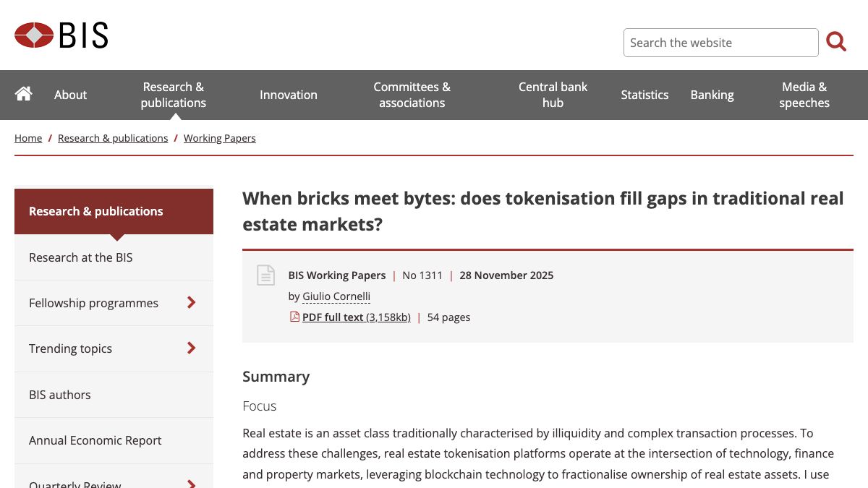Open author Giulio Cornelli's page

pos(336,296)
